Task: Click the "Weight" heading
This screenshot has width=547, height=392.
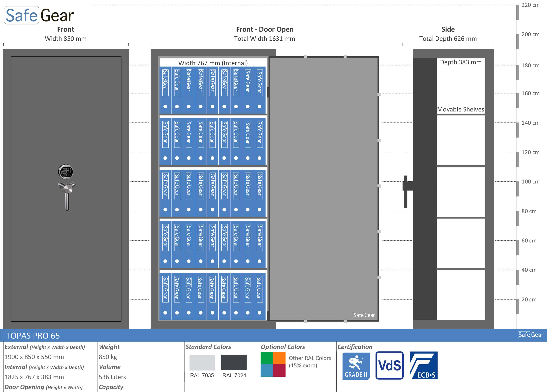Action: click(x=109, y=347)
